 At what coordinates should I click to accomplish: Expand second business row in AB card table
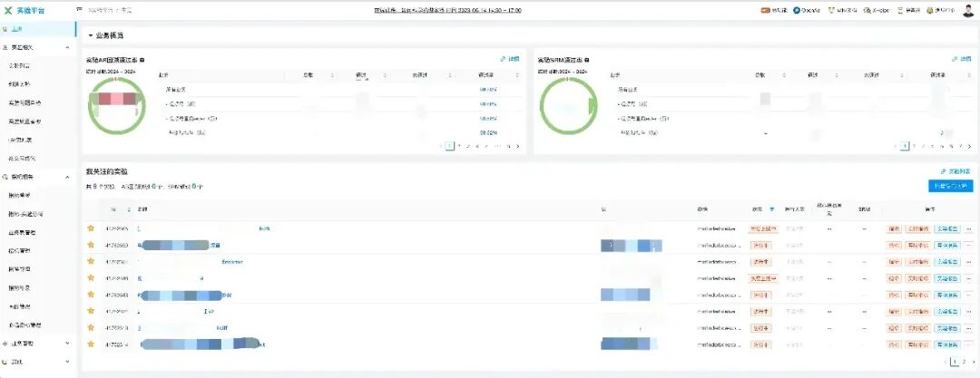click(167, 103)
